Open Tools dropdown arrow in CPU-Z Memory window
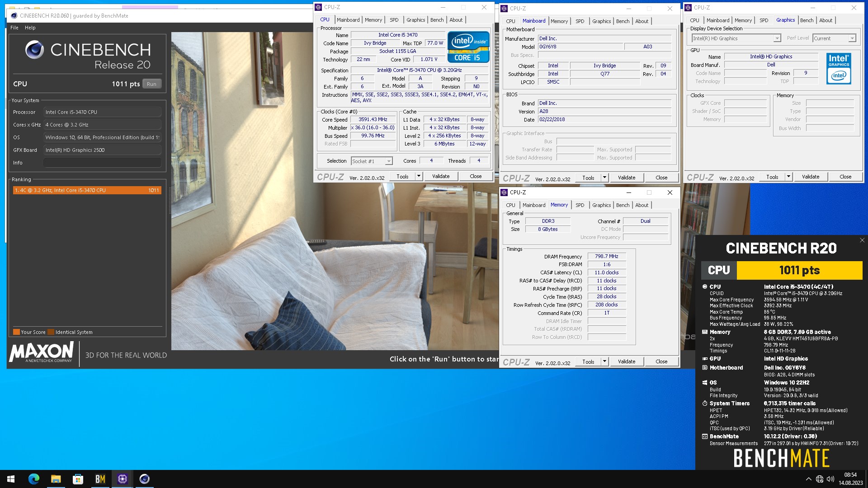Image resolution: width=868 pixels, height=488 pixels. pos(604,361)
